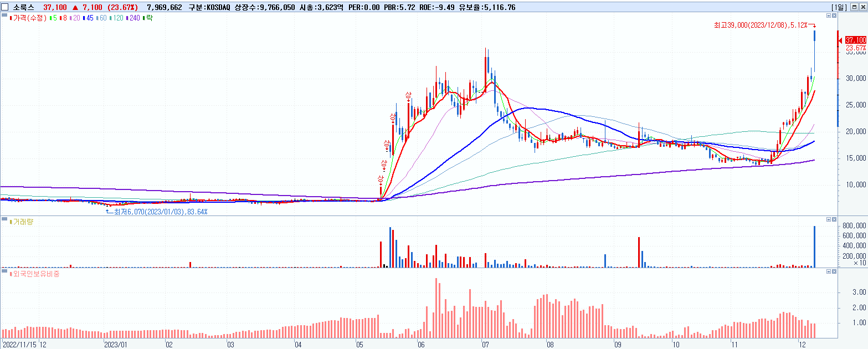Click the 외국인보유비중 panel's top-left gray marker

[x=3, y=271]
